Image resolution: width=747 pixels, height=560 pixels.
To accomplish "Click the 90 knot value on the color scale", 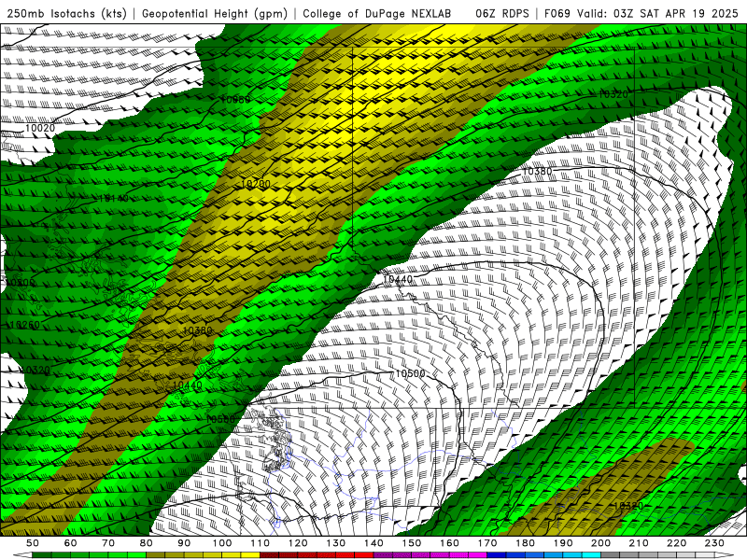I will click(x=184, y=543).
